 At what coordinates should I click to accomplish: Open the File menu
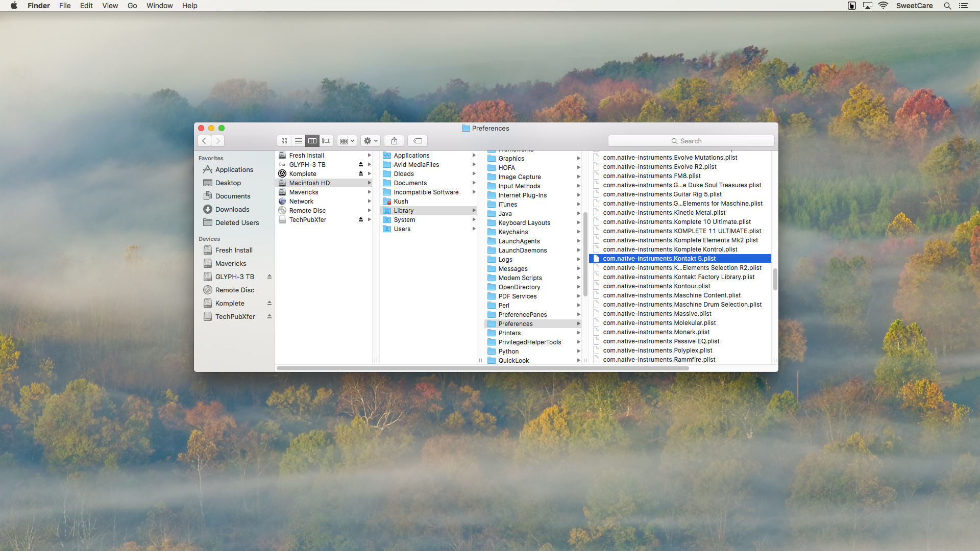pos(65,6)
